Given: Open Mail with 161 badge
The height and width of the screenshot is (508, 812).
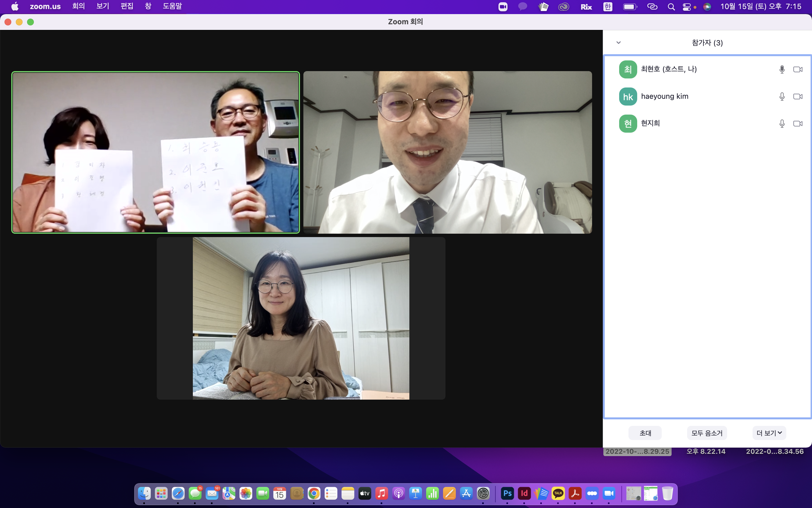Looking at the screenshot, I should (x=212, y=493).
